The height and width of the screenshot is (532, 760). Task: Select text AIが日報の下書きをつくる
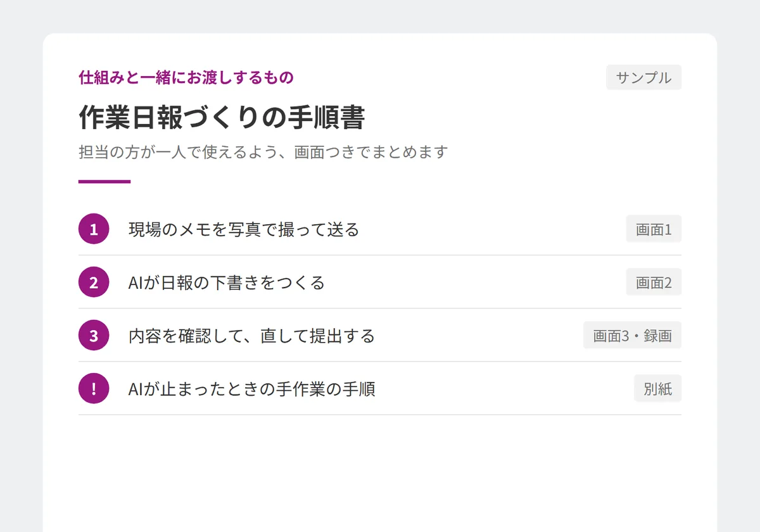(x=227, y=282)
